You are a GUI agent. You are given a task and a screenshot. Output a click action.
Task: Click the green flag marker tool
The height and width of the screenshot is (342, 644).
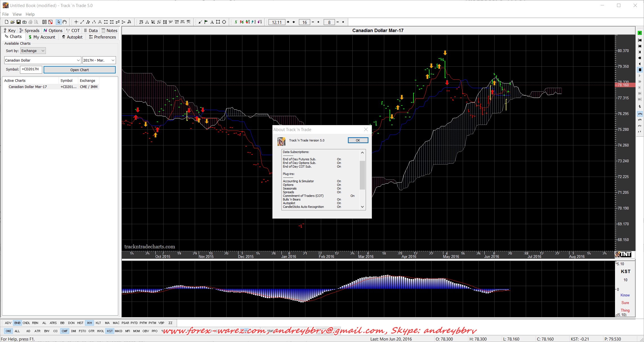206,22
